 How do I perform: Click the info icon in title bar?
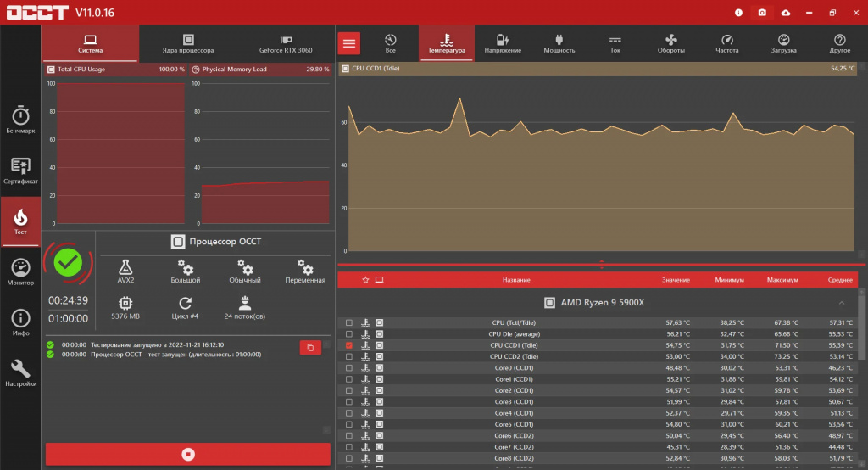738,12
